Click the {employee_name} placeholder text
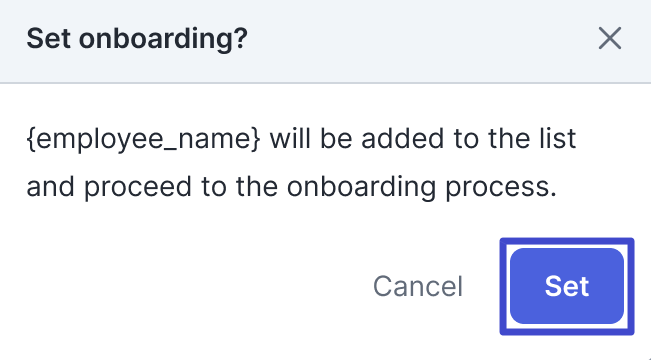The height and width of the screenshot is (360, 651). (x=143, y=139)
